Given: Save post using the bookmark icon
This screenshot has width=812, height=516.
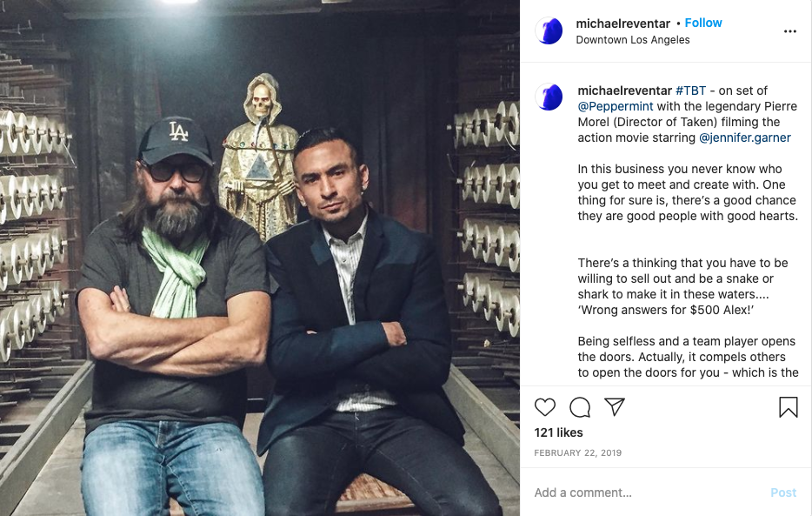Looking at the screenshot, I should click(788, 407).
